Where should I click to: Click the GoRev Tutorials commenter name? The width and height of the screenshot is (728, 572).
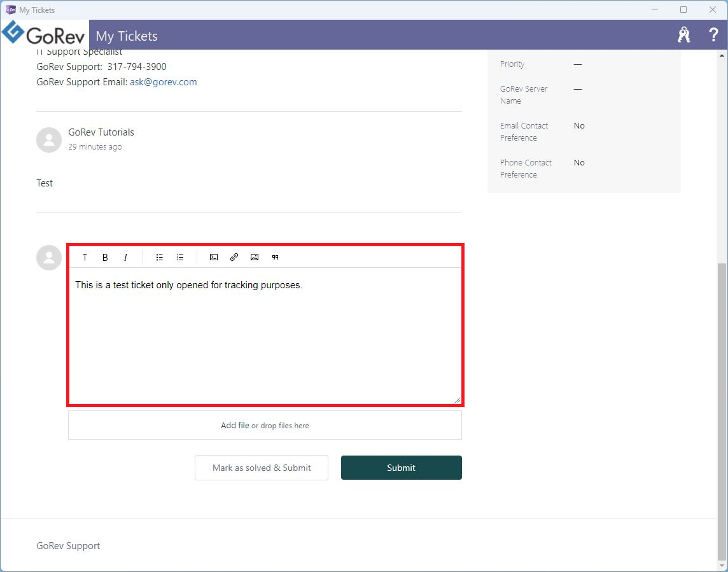tap(101, 132)
